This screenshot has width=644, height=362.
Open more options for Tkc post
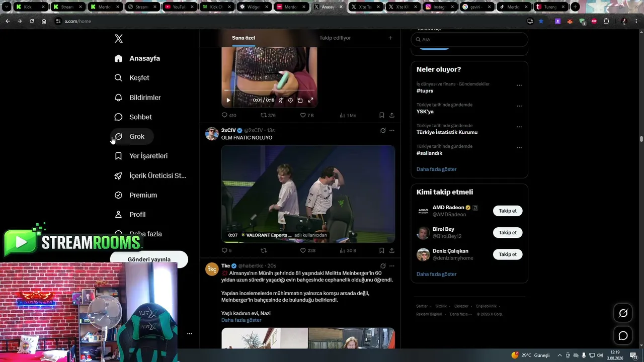(392, 266)
